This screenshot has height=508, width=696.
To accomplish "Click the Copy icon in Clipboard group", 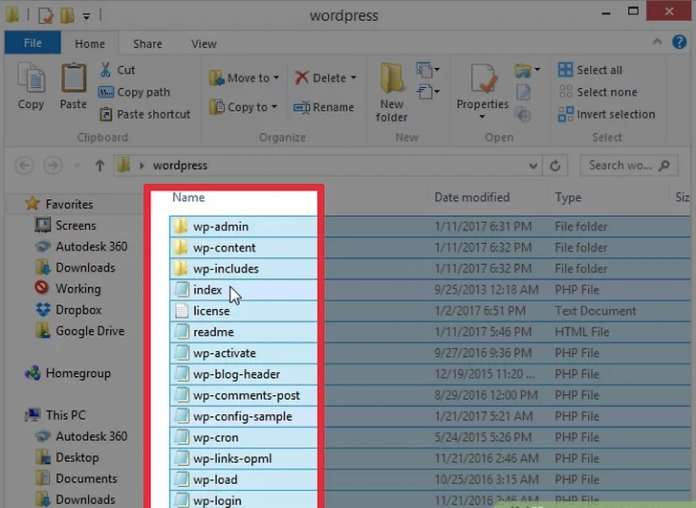I will coord(30,80).
